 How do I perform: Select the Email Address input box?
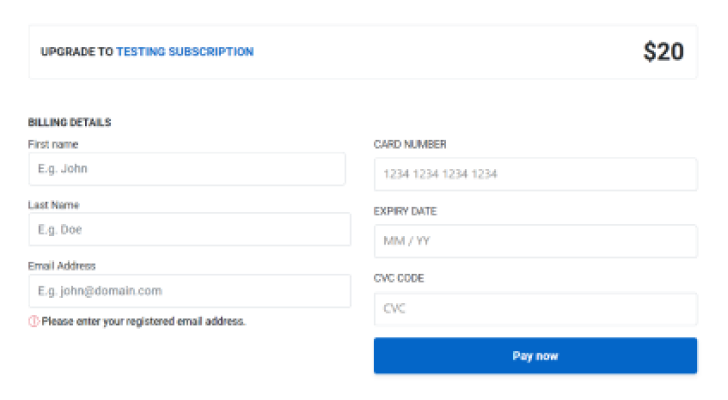tap(189, 291)
